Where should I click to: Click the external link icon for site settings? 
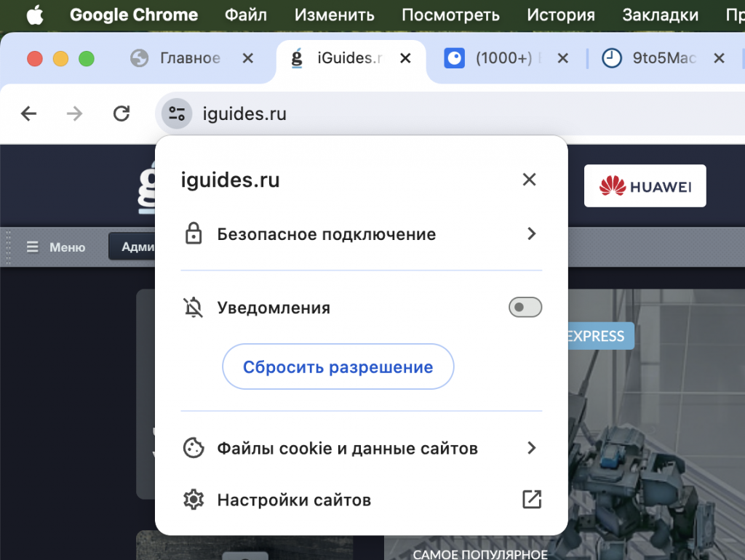(532, 500)
